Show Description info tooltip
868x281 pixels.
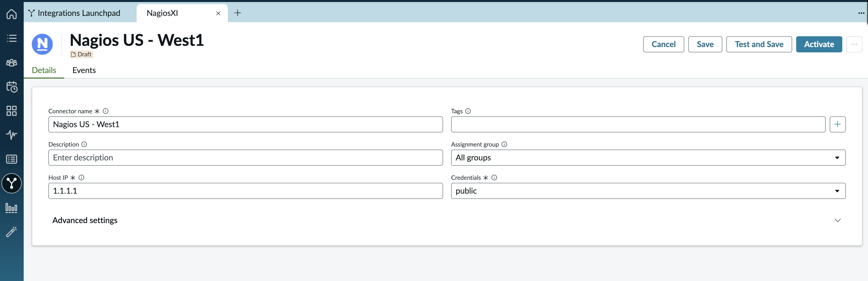point(84,144)
